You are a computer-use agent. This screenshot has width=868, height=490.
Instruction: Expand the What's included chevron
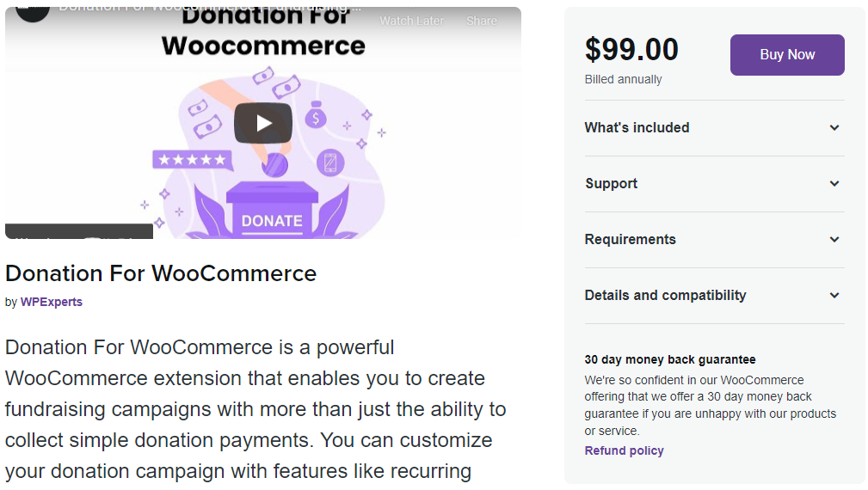tap(834, 128)
